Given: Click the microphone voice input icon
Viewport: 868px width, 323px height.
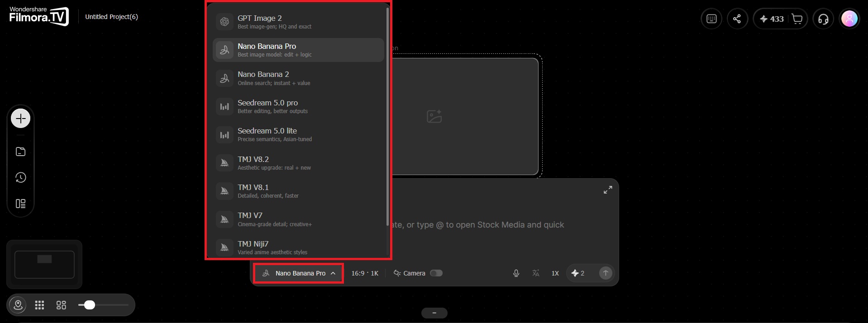Looking at the screenshot, I should 516,273.
